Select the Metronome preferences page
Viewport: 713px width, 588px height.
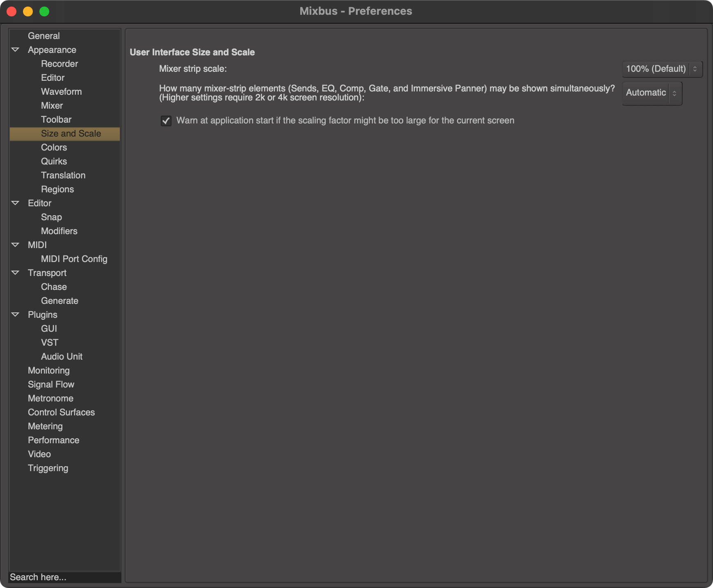(50, 398)
